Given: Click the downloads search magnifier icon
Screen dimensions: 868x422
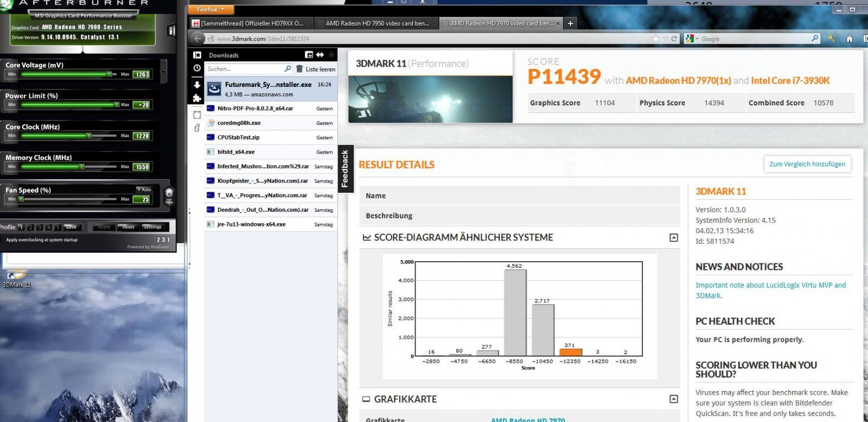Looking at the screenshot, I should (288, 68).
